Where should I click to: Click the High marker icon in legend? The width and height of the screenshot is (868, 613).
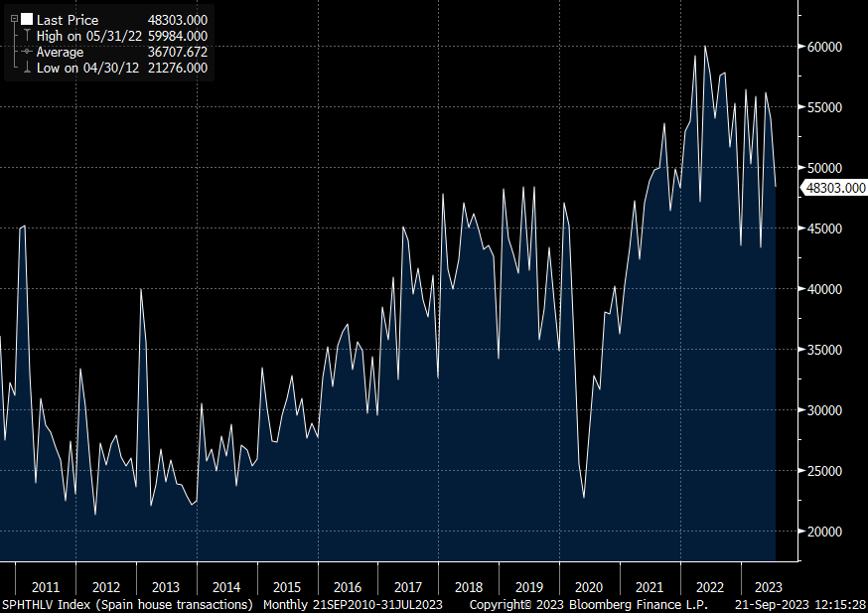point(26,36)
